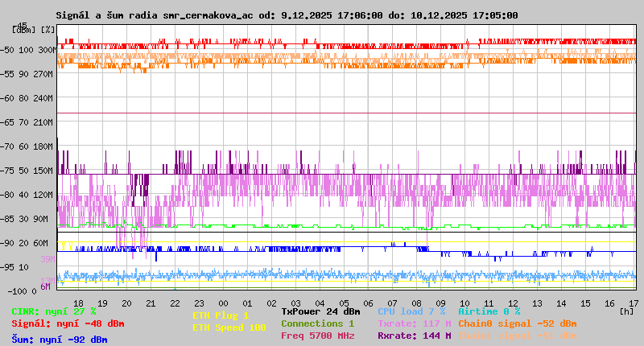644x346 pixels.
Task: Click the hour '18' x-axis label
Action: pos(78,303)
